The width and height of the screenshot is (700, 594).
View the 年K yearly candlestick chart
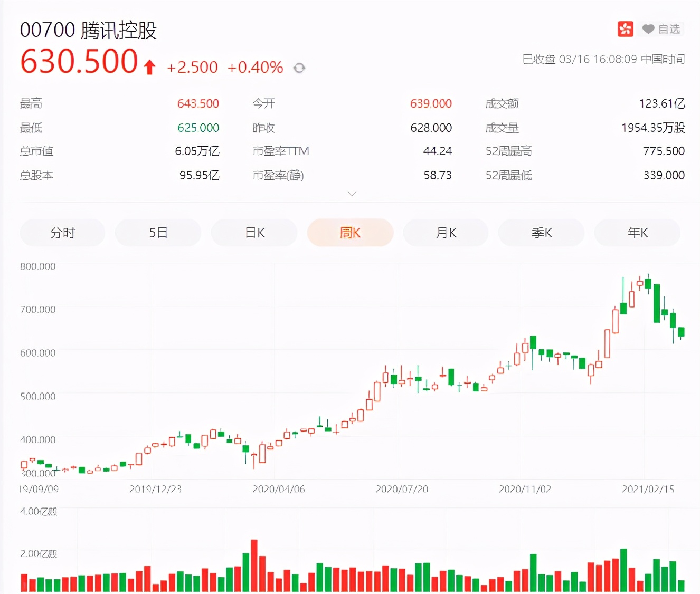click(637, 232)
